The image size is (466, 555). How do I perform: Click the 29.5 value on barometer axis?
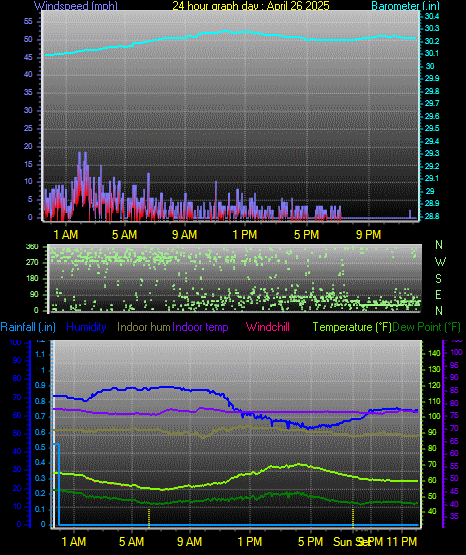click(x=432, y=128)
